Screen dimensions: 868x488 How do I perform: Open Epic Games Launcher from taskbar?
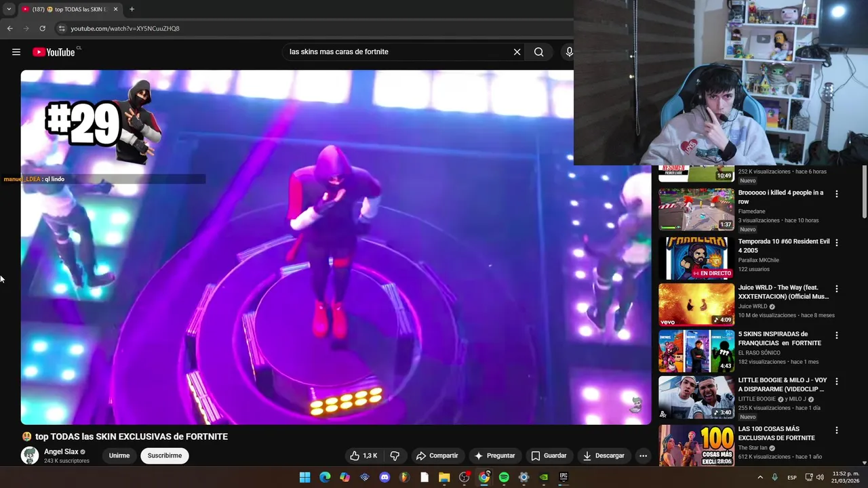point(564,477)
